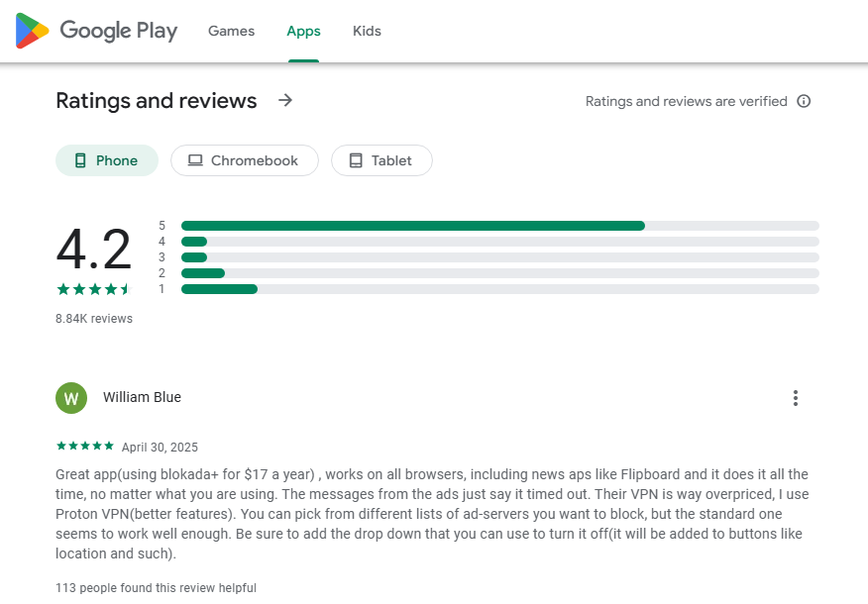
Task: Switch ratings to Tablet
Action: coord(381,159)
